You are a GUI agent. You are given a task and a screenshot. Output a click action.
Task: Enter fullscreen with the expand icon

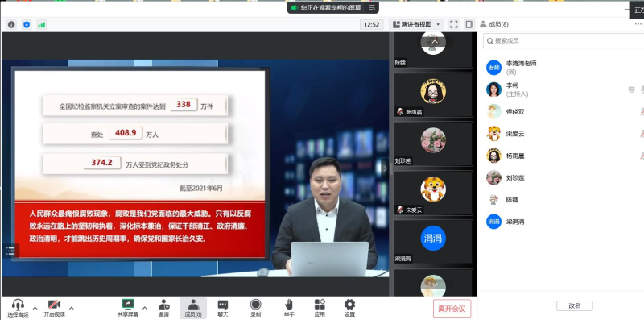tap(453, 24)
